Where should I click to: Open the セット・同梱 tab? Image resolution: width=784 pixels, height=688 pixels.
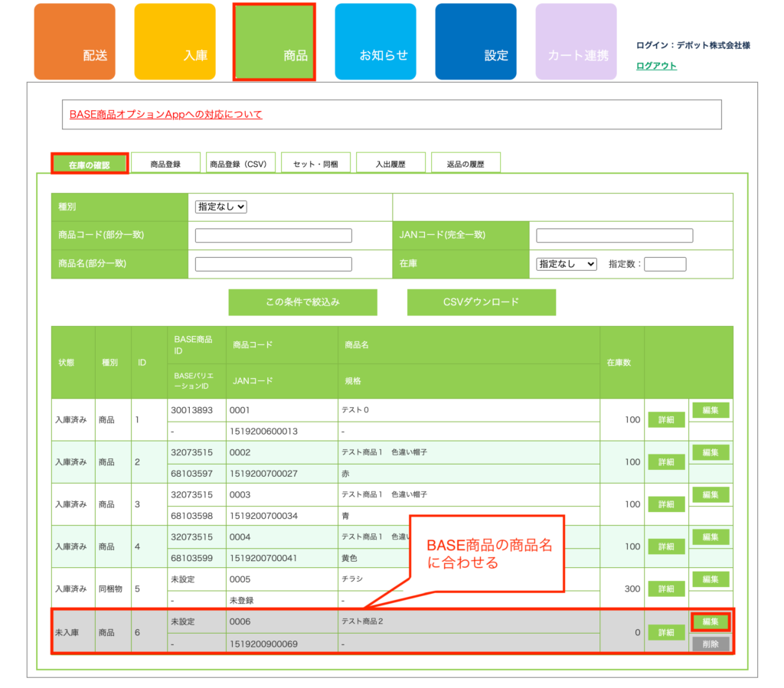[x=315, y=164]
